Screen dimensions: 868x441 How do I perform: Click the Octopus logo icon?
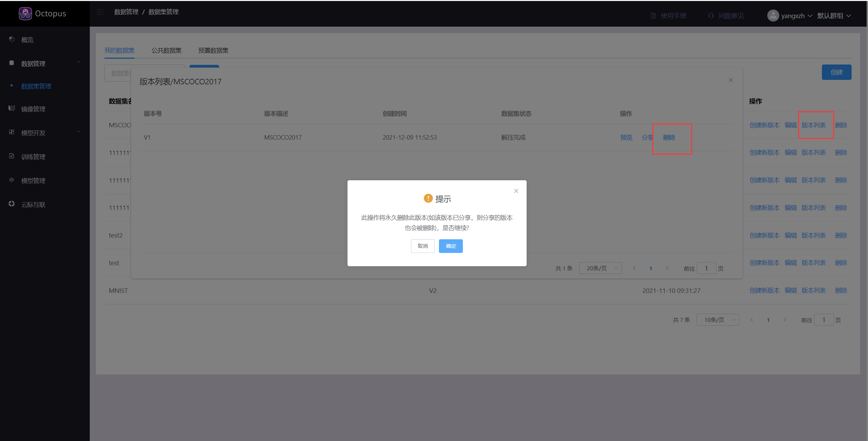tap(25, 14)
